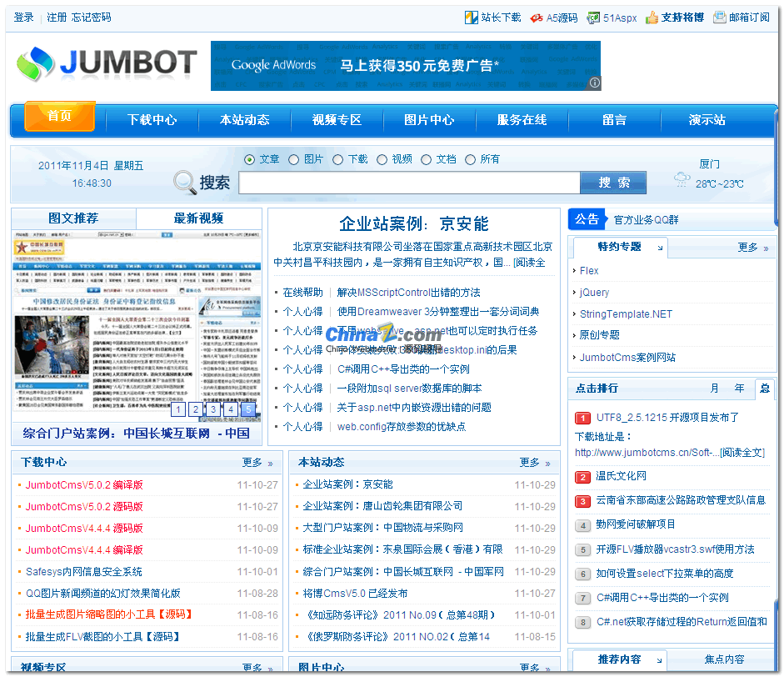The image size is (784, 677).
Task: Open the 视频专区 navigation item
Action: point(337,120)
